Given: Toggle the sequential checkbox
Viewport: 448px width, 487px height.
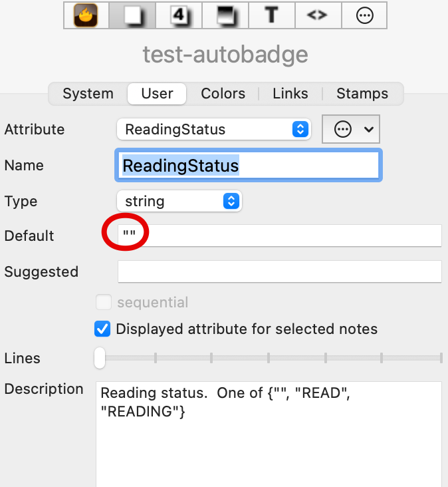Looking at the screenshot, I should (x=103, y=303).
